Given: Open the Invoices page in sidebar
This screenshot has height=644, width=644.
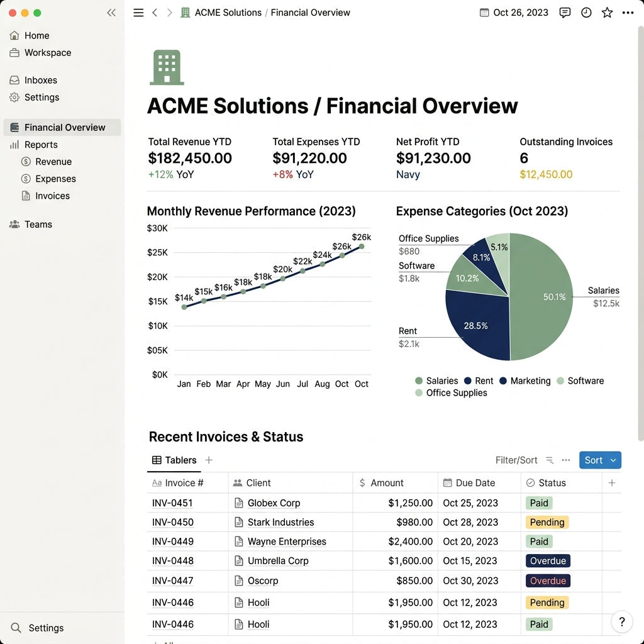Looking at the screenshot, I should pyautogui.click(x=45, y=196).
